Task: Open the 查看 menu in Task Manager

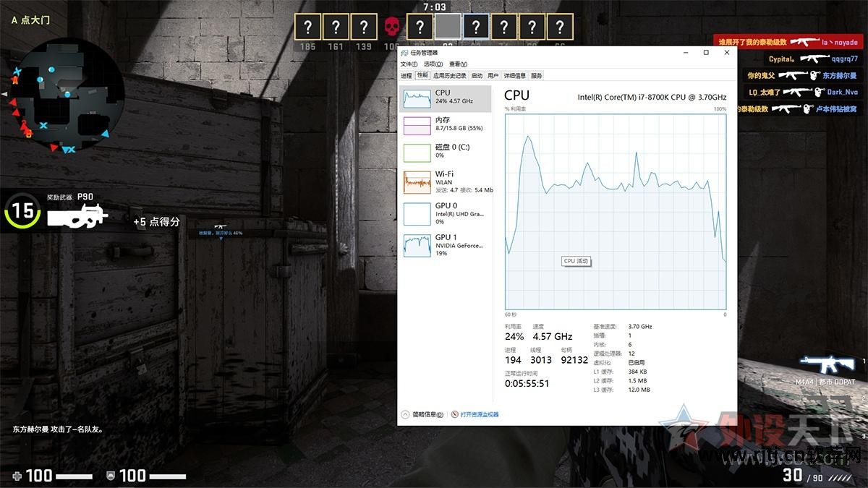Action: coord(458,64)
